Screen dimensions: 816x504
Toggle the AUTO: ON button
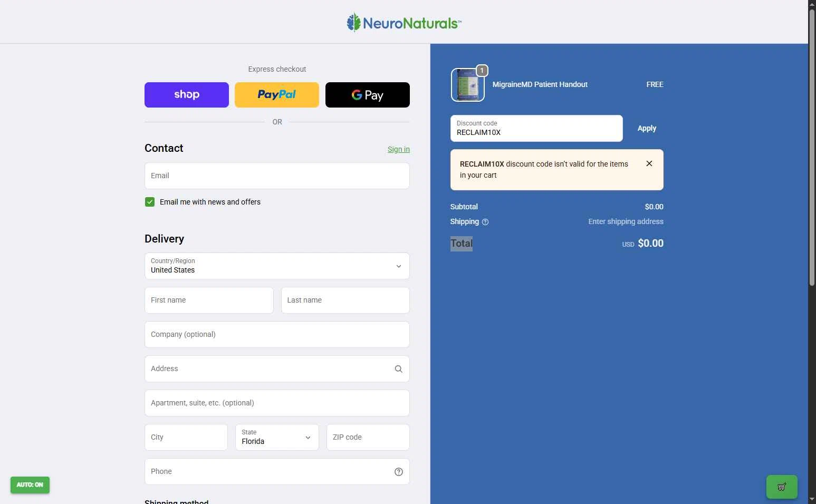click(30, 484)
